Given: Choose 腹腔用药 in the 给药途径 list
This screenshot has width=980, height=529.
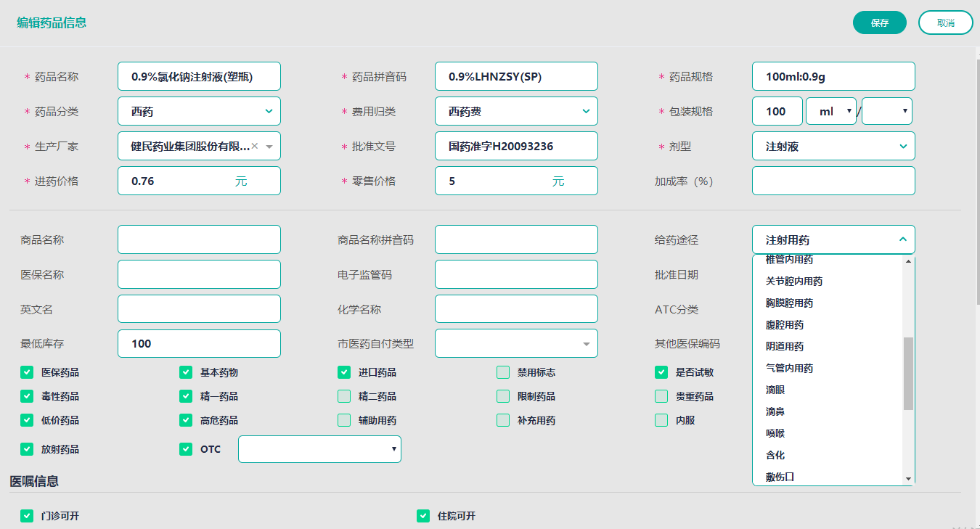Looking at the screenshot, I should (x=785, y=324).
